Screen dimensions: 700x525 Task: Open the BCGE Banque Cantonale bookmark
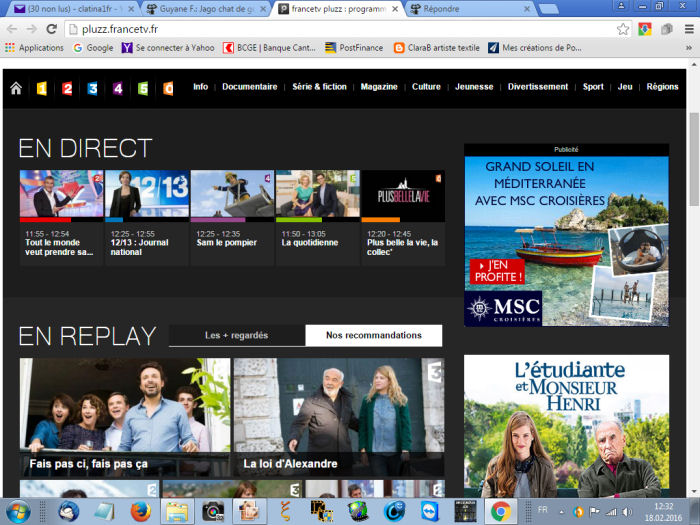tap(270, 48)
